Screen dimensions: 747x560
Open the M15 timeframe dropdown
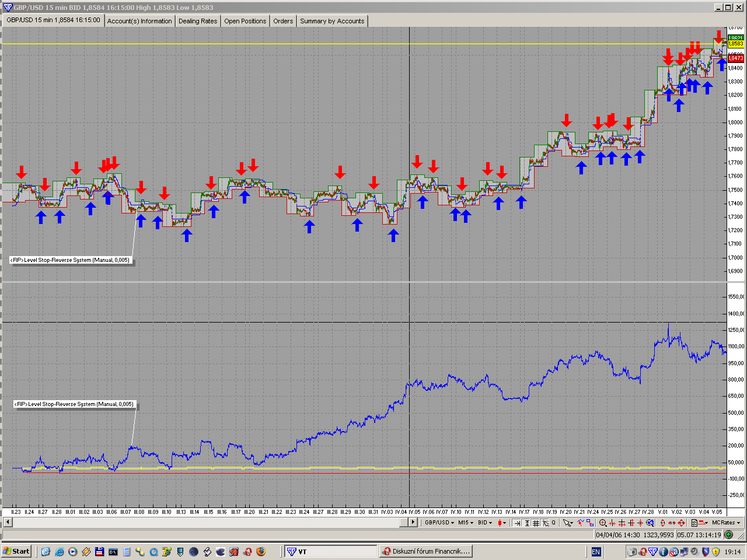tap(465, 523)
